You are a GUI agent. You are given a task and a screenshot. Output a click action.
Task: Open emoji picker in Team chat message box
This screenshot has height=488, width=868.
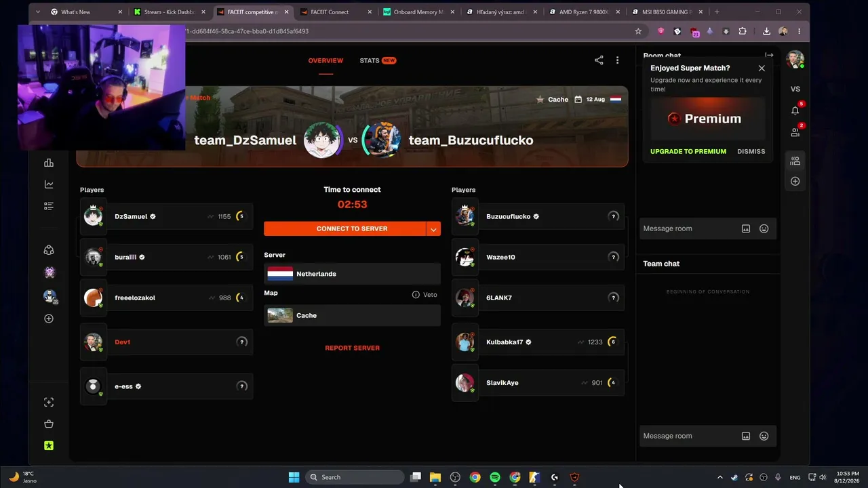point(764,436)
